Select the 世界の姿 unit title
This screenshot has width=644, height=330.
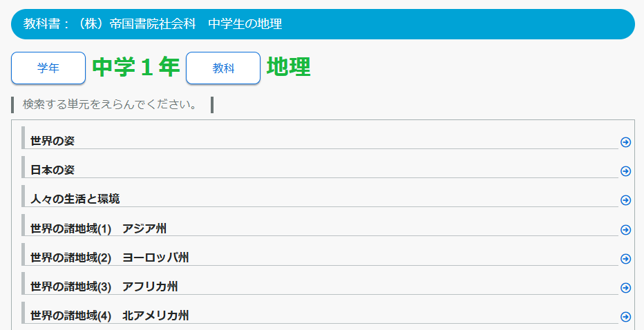click(53, 141)
